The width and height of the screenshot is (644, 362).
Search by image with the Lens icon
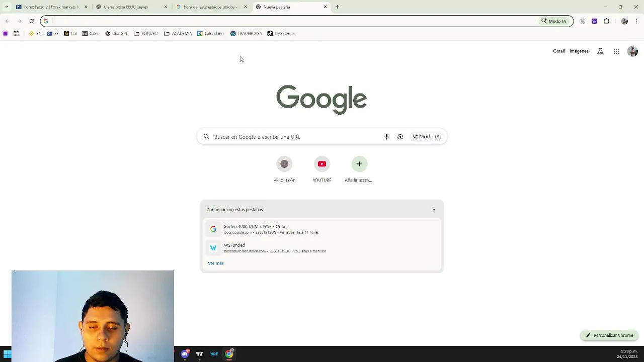click(400, 137)
